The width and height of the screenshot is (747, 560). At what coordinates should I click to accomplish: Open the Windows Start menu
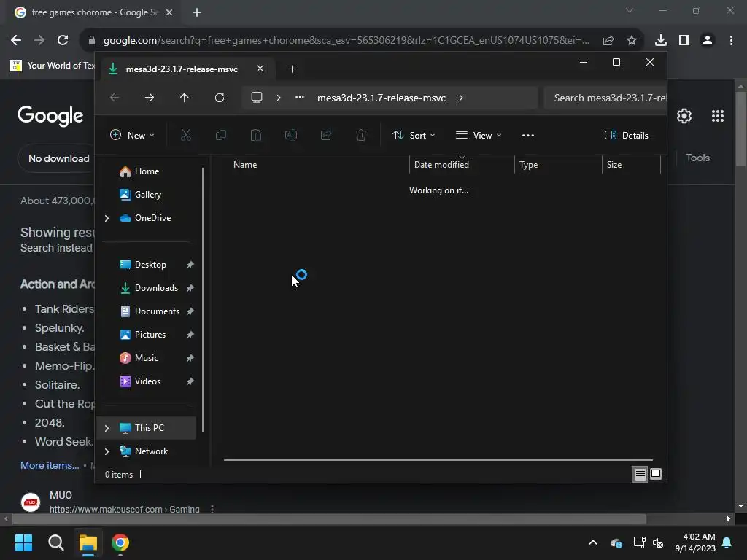click(x=23, y=542)
